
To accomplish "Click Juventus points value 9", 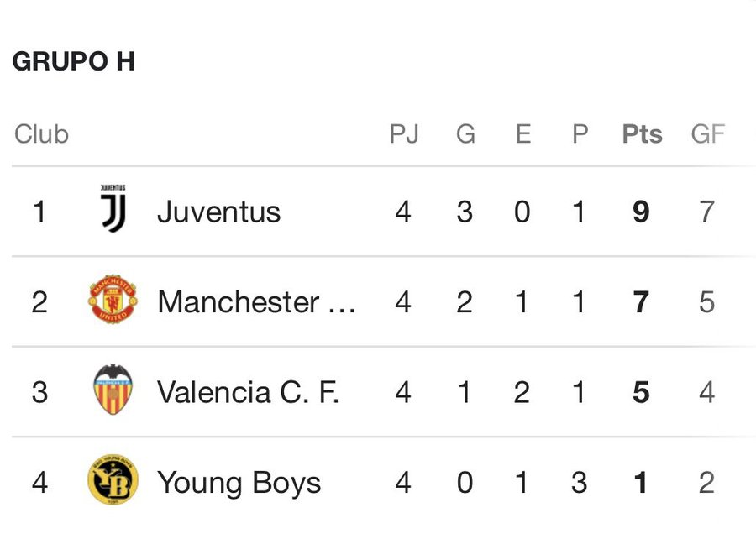I will (x=641, y=212).
